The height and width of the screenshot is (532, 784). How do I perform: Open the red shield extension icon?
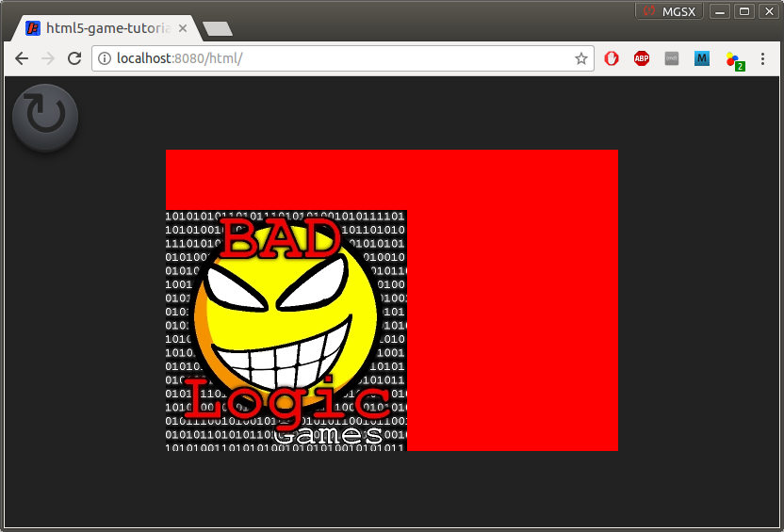pos(611,58)
